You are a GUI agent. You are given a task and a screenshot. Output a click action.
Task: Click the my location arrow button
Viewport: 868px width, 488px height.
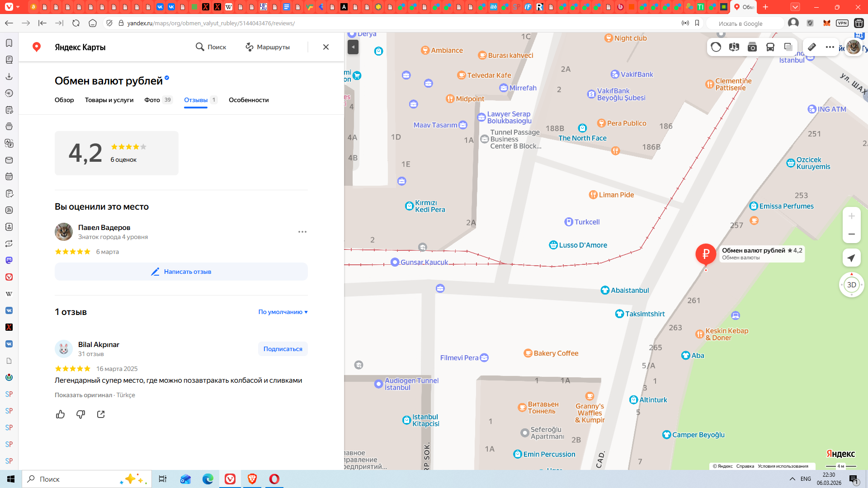[851, 258]
